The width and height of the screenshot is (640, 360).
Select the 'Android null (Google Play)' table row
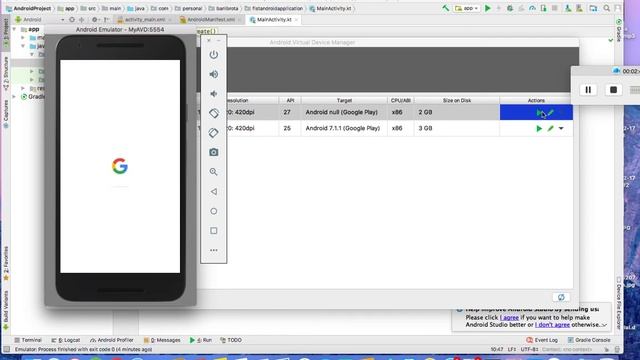(x=385, y=112)
